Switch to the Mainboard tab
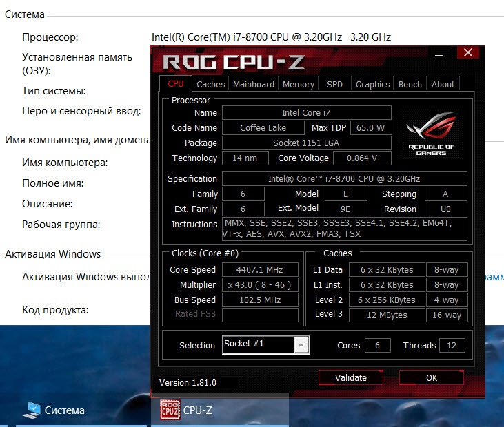 (253, 84)
